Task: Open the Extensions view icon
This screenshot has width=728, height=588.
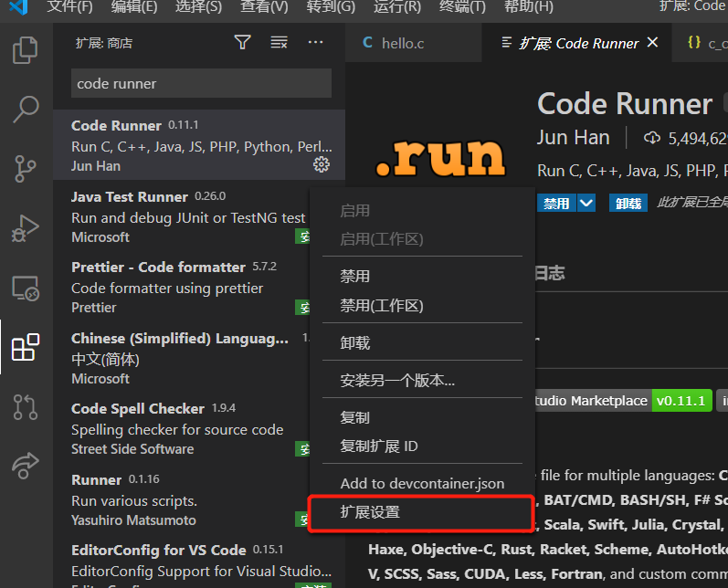Action: tap(26, 347)
